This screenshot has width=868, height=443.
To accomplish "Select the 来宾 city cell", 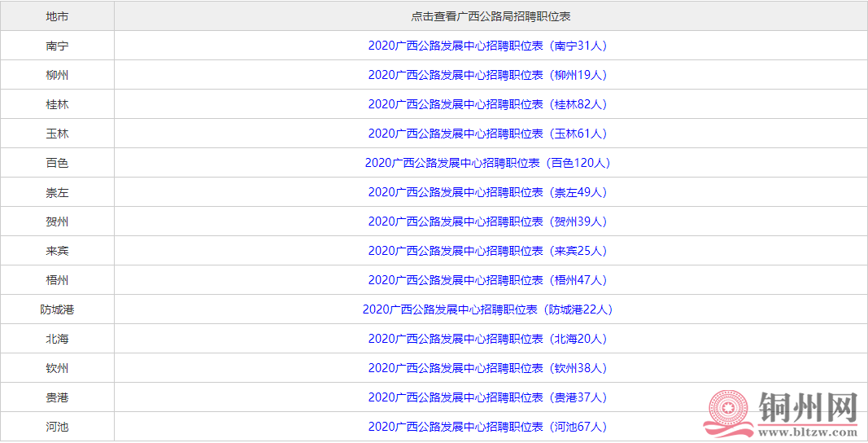I will tap(57, 251).
